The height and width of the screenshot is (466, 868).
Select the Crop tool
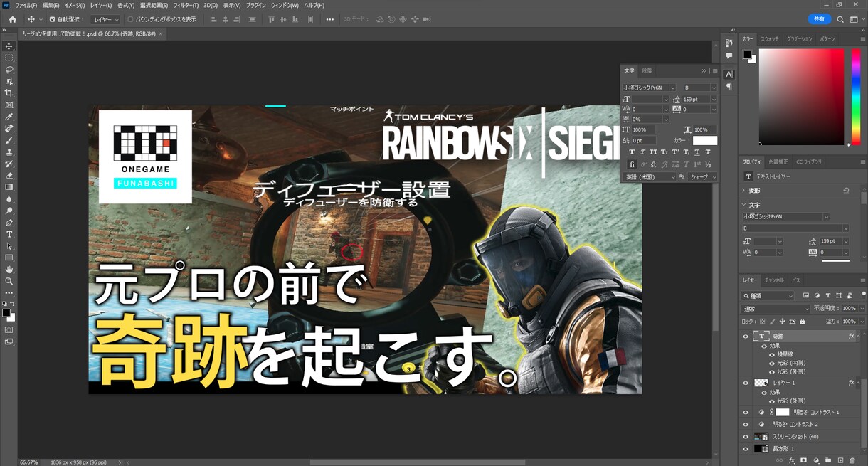point(9,93)
